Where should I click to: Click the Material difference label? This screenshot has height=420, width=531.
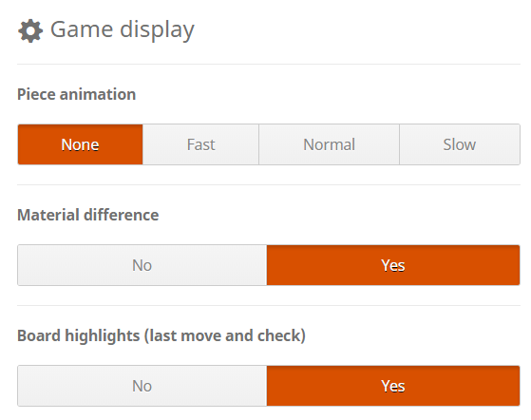click(x=88, y=215)
